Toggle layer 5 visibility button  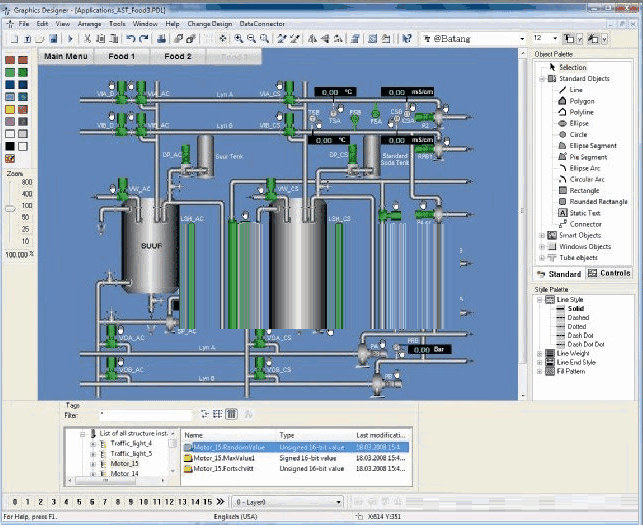(x=79, y=501)
